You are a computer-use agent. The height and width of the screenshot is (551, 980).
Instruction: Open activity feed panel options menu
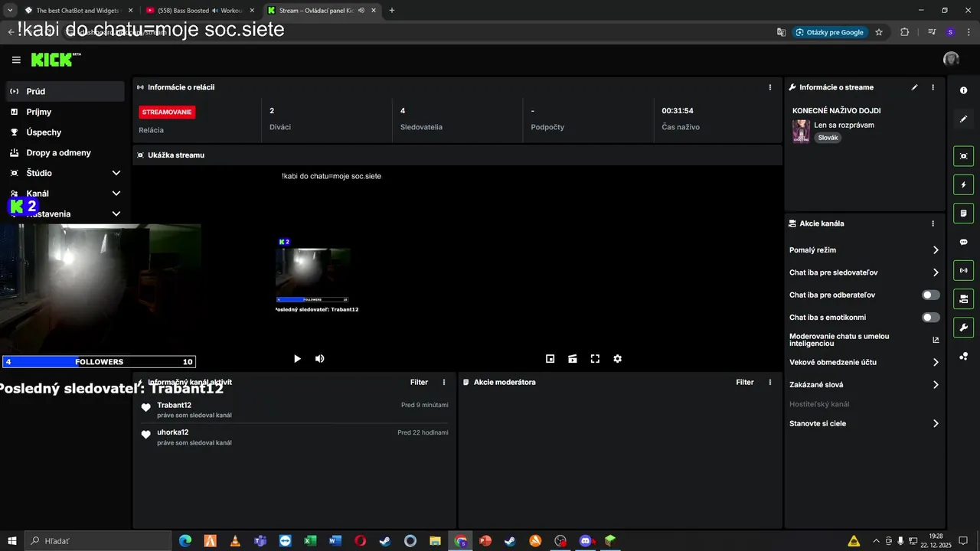click(444, 382)
